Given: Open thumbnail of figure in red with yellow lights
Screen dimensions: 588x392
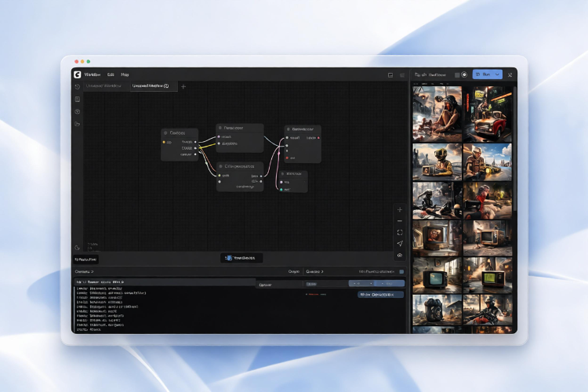Looking at the screenshot, I should pyautogui.click(x=488, y=201).
